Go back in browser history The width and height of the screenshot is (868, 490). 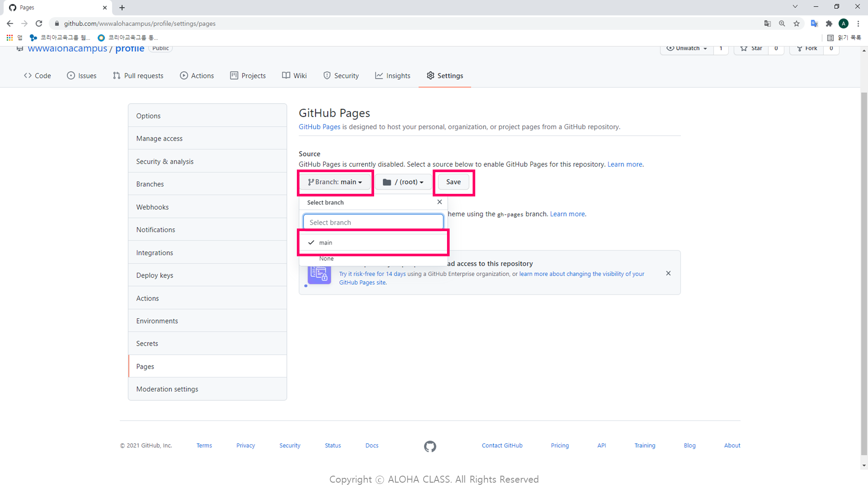point(10,23)
